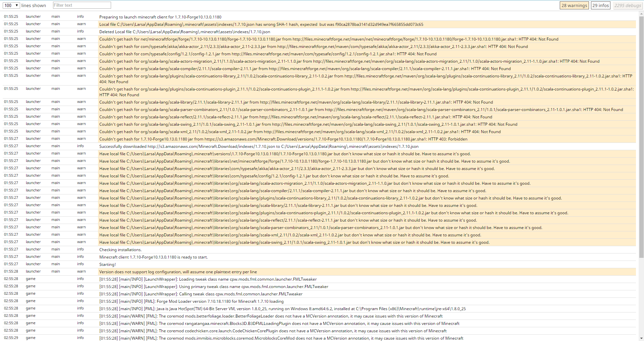Image resolution: width=644 pixels, height=341 pixels.
Task: Click the log vertical scrollbar thumb
Action: pyautogui.click(x=641, y=137)
